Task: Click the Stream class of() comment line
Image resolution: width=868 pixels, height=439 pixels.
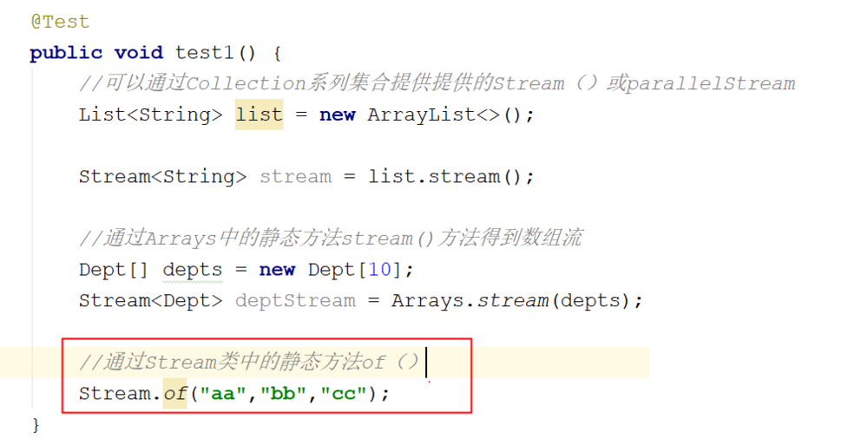Action: tap(250, 363)
